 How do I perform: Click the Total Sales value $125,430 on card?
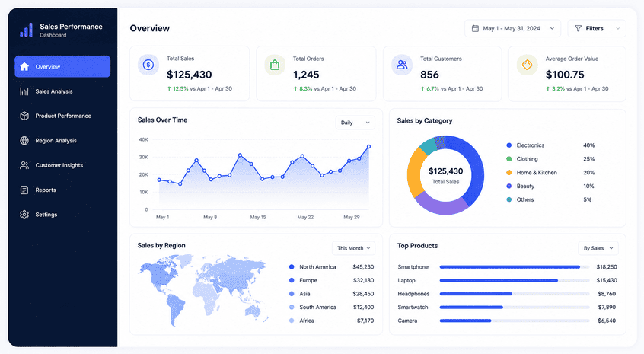(190, 75)
